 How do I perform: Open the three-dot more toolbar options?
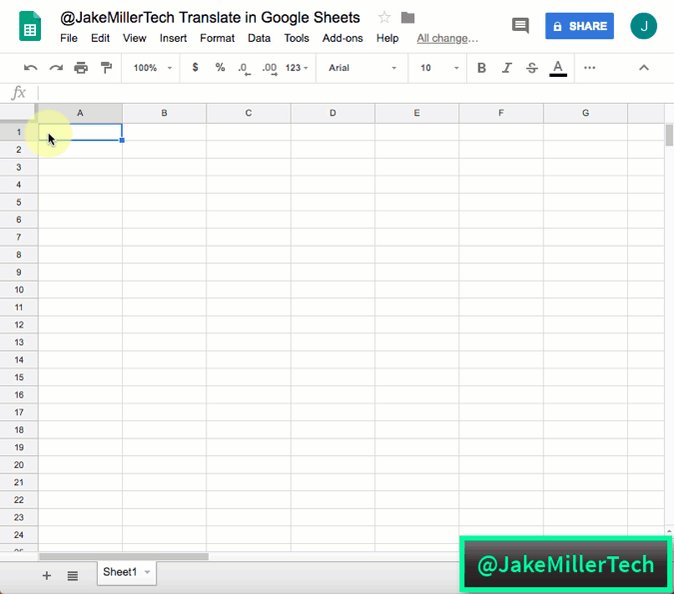click(590, 67)
